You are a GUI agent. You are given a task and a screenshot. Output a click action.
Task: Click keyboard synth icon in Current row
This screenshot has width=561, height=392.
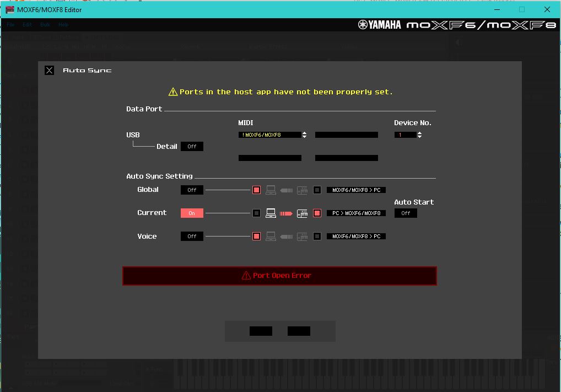tap(303, 213)
